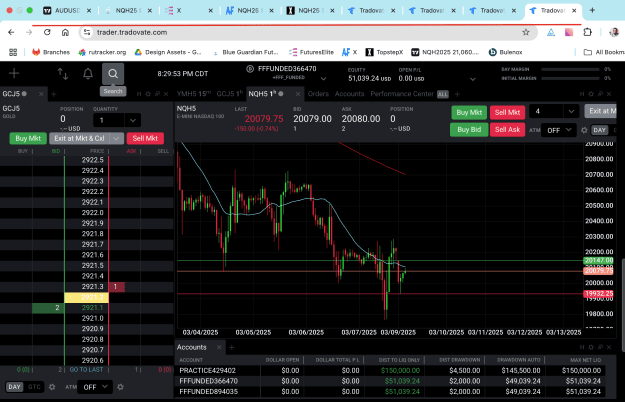Pop out the NQH5 chart panel

[600, 94]
